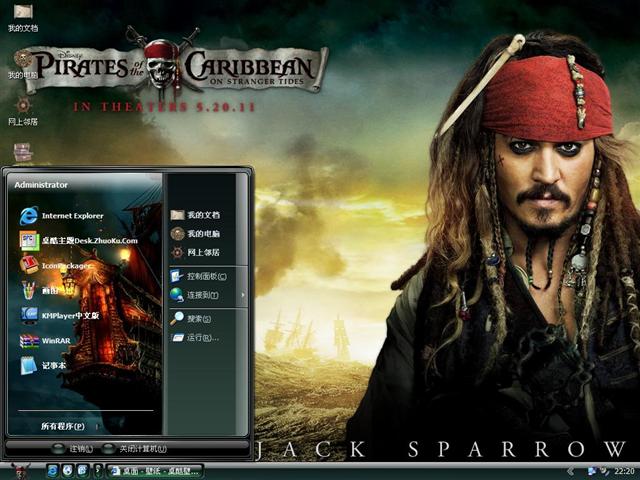Choose 连接到(T) menu entry
The height and width of the screenshot is (480, 640).
[x=194, y=295]
